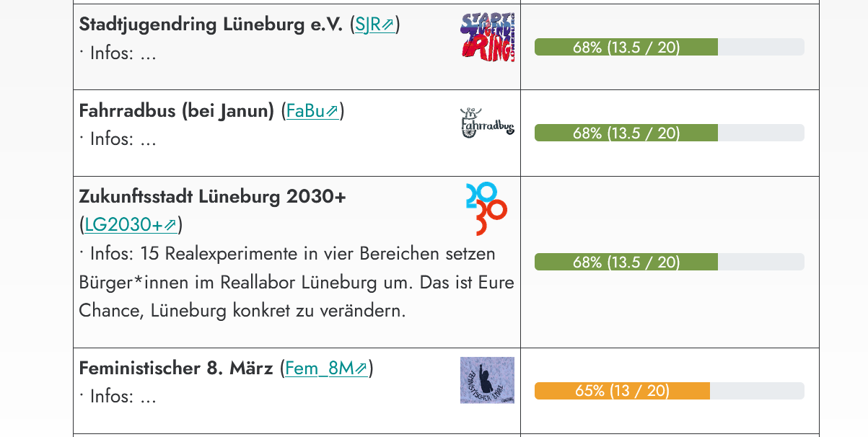Follow the LG2030+ link
The image size is (868, 437).
click(x=130, y=225)
